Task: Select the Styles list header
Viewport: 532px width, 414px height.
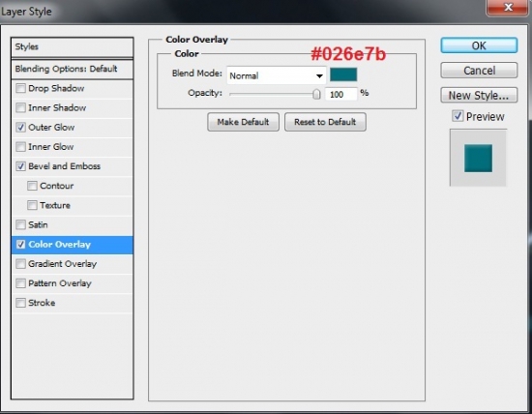Action: tap(73, 46)
